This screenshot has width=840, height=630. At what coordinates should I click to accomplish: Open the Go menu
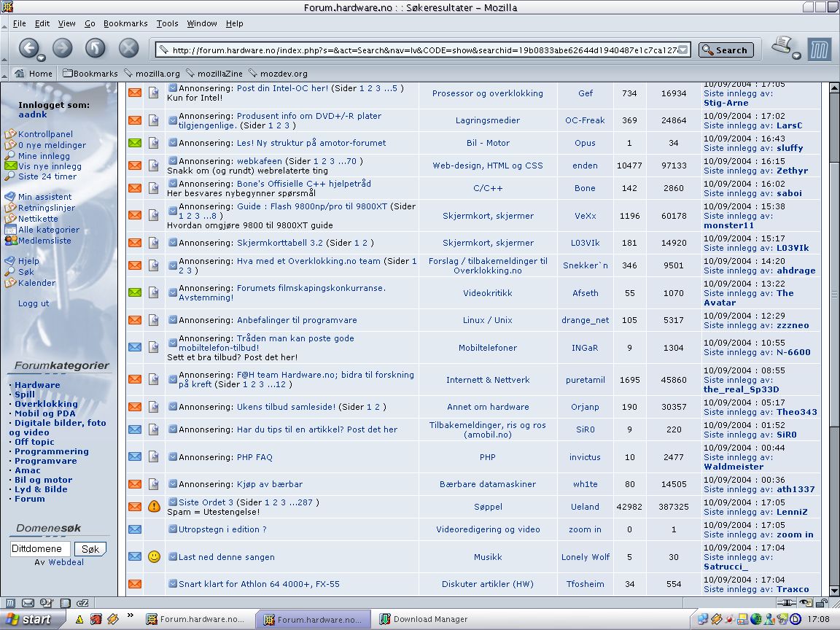coord(90,23)
